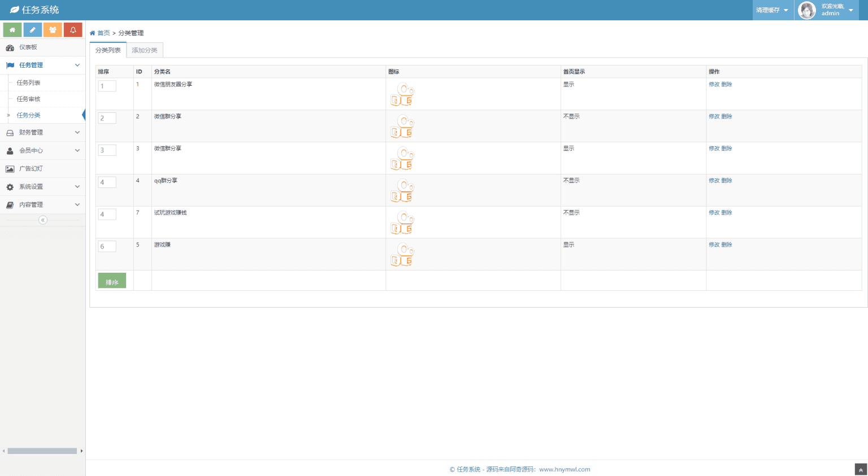The image size is (868, 476).
Task: Select 任务审核 in the sidebar
Action: (28, 99)
